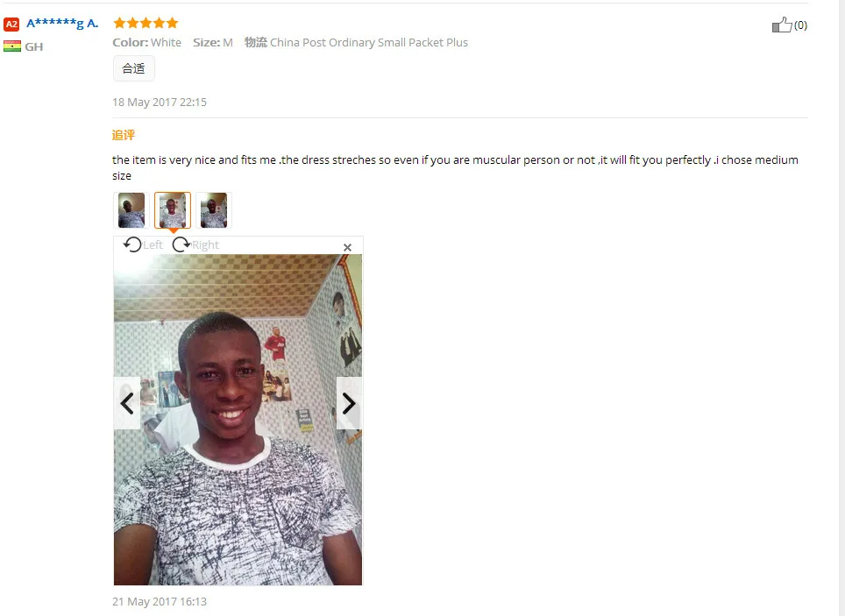The height and width of the screenshot is (616, 845).
Task: Click the Left rotate label
Action: (x=153, y=245)
